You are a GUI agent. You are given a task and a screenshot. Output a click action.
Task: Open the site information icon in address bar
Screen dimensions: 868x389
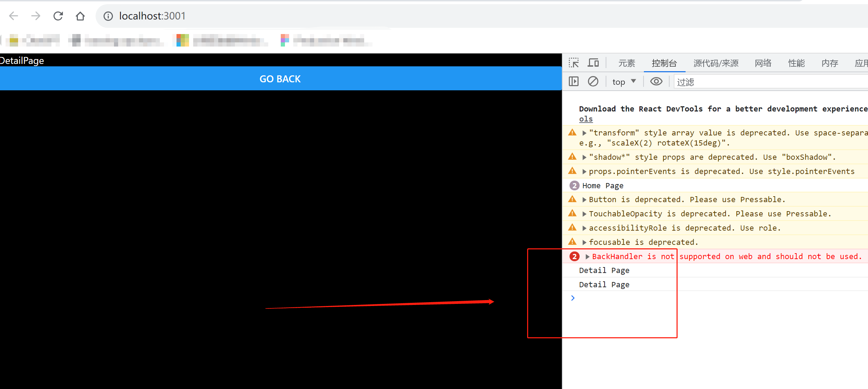108,16
